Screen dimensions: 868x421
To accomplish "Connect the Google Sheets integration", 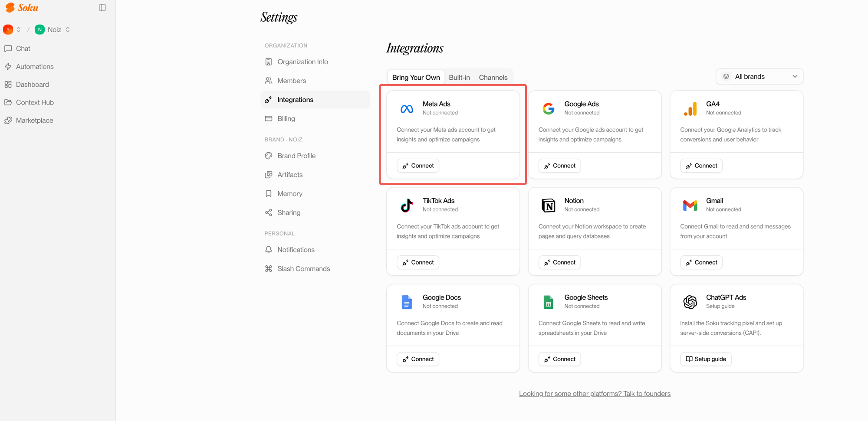I will pos(559,359).
